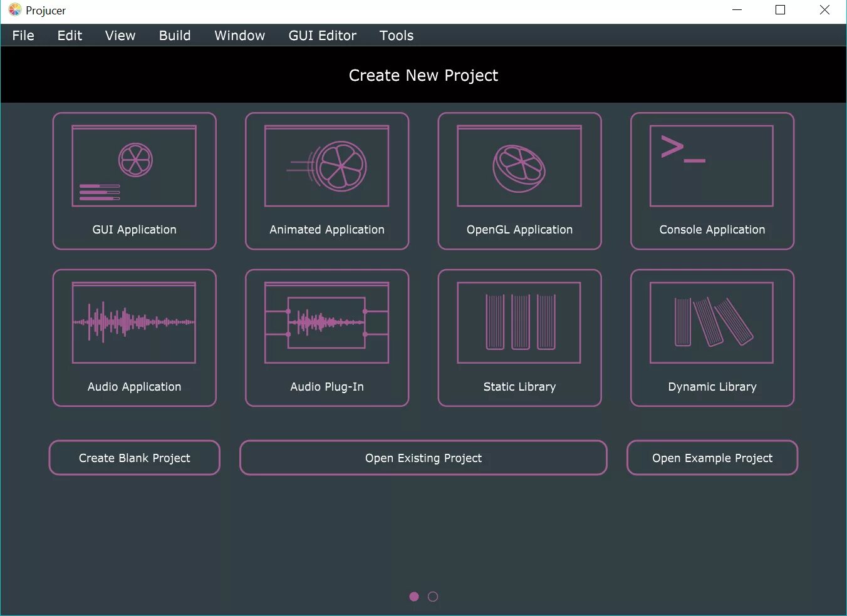Click the 'OpenGL Application' label text
This screenshot has width=847, height=616.
pyautogui.click(x=519, y=230)
